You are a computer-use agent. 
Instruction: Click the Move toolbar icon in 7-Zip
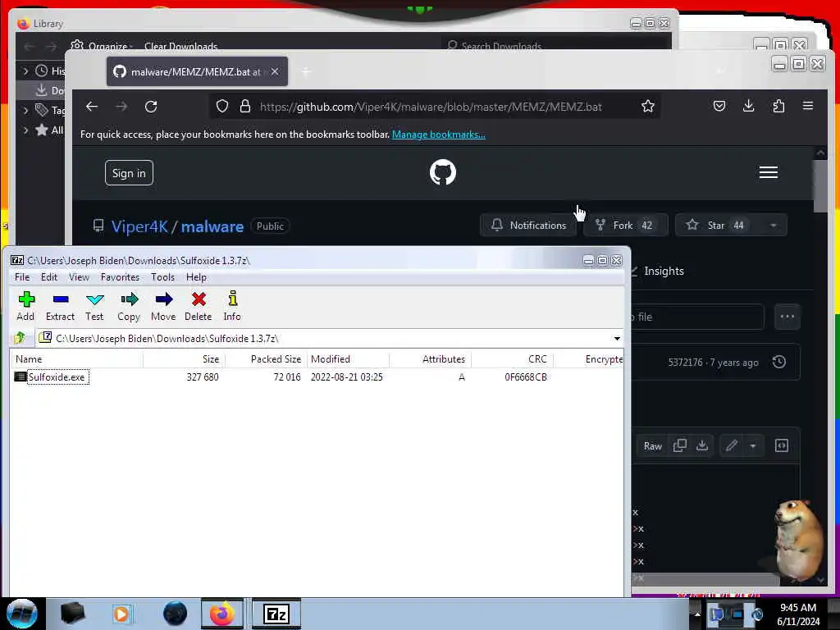pyautogui.click(x=163, y=307)
